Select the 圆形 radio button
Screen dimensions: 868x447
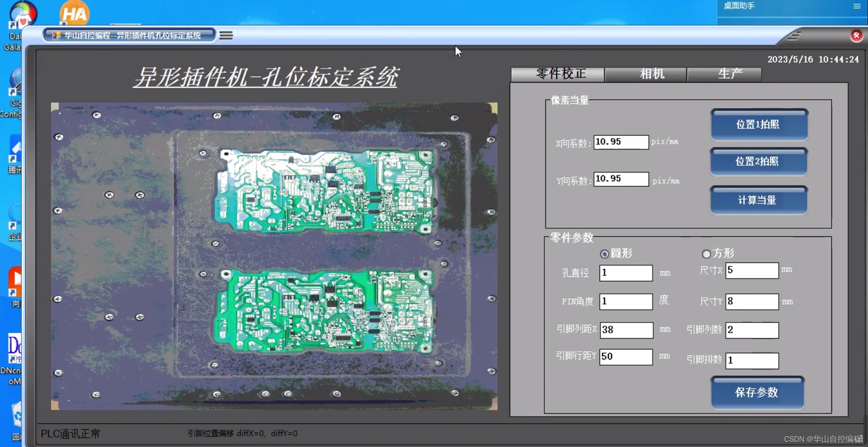click(604, 254)
